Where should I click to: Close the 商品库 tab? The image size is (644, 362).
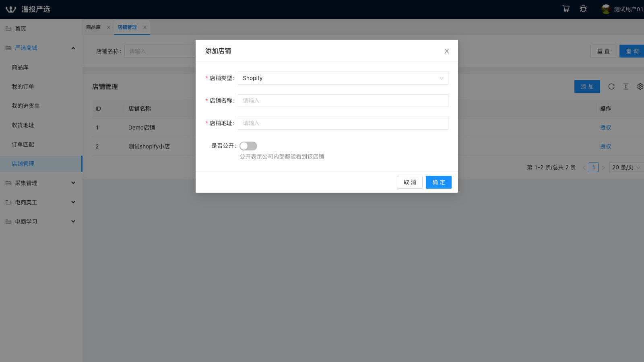[108, 27]
